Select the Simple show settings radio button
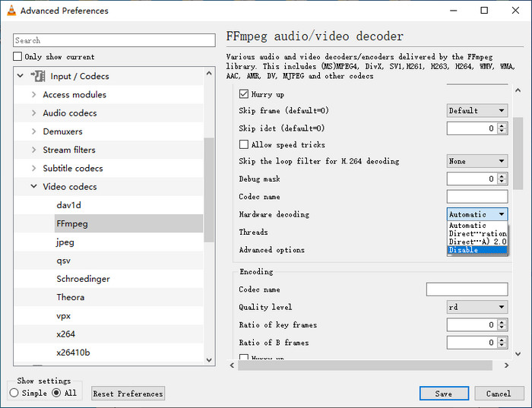The height and width of the screenshot is (408, 532). click(14, 393)
